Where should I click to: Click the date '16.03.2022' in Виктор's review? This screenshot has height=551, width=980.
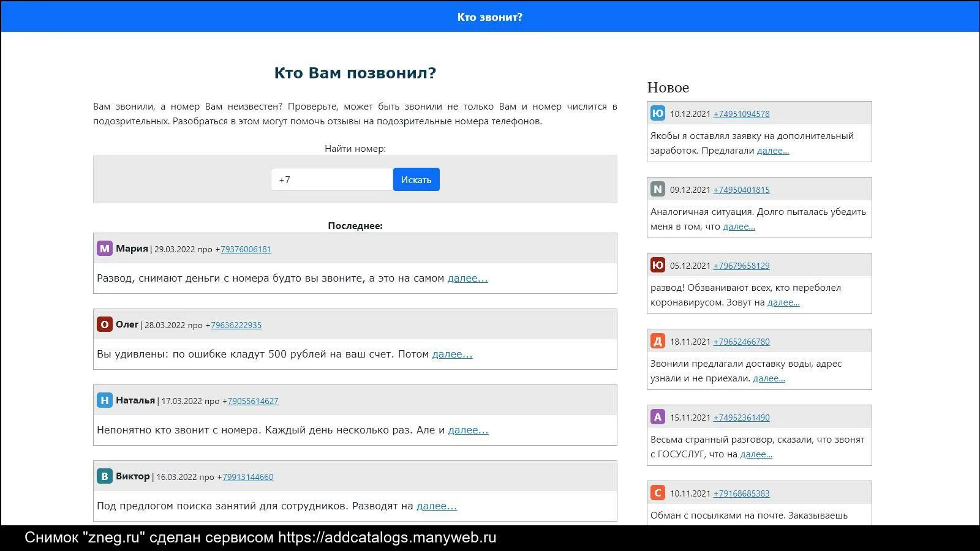177,477
